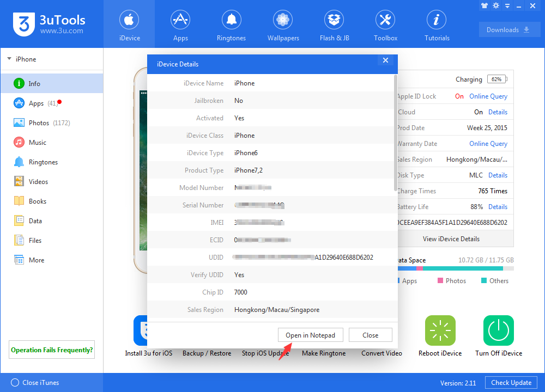Viewport: 545px width, 392px height.
Task: Close iDevice Details with the X
Action: tap(385, 60)
